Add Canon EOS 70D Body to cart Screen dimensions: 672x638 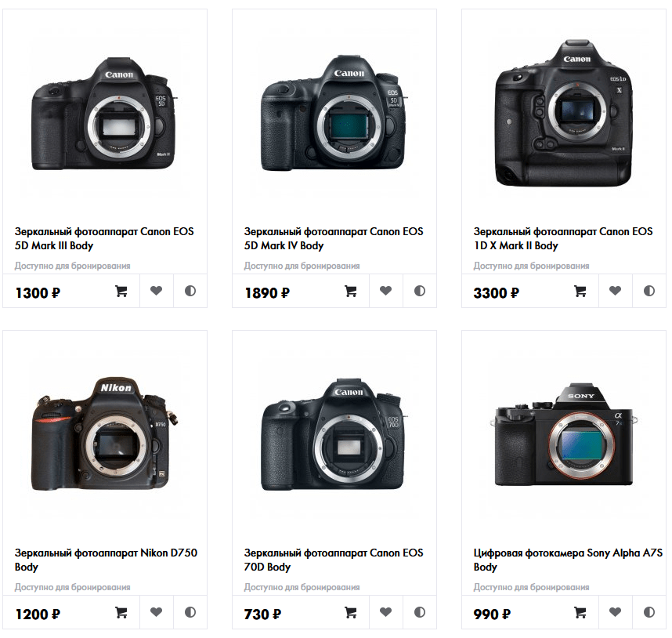(351, 613)
